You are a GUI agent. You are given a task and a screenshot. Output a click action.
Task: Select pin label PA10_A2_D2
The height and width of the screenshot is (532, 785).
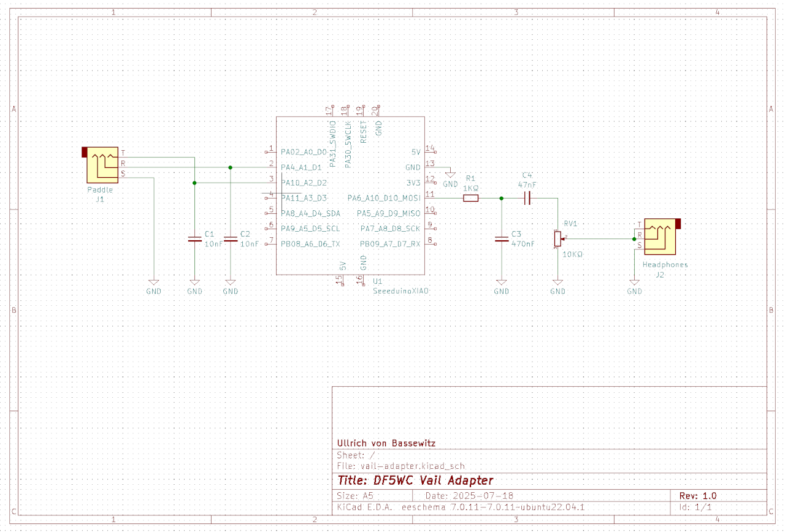tap(304, 183)
